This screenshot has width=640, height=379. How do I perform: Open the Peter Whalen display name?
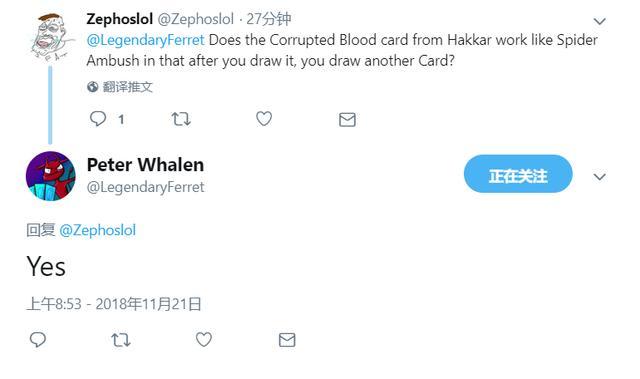point(145,165)
